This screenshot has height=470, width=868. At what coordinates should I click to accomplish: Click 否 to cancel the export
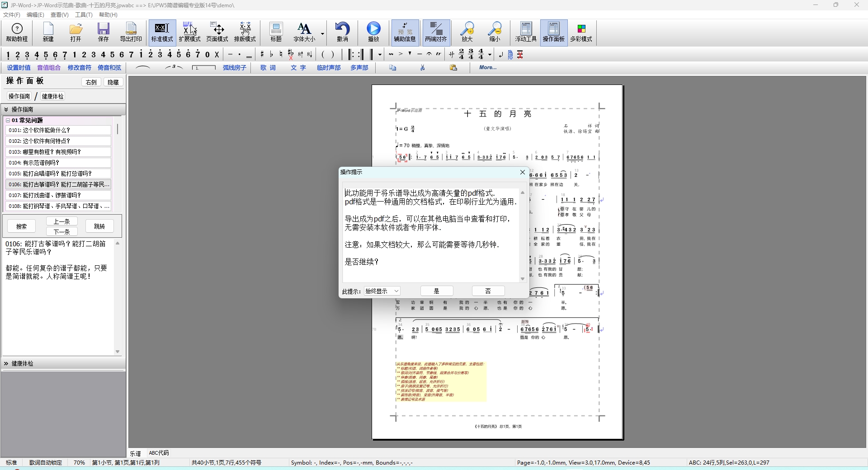coord(488,291)
